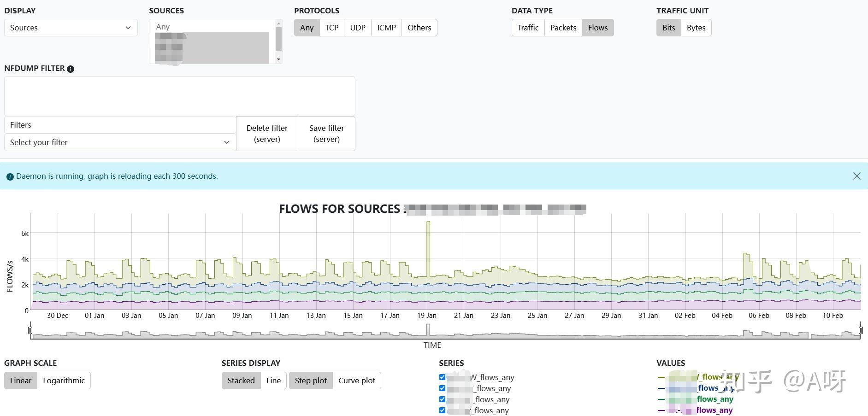
Task: Click the left handle of the time range slider
Action: 30,330
